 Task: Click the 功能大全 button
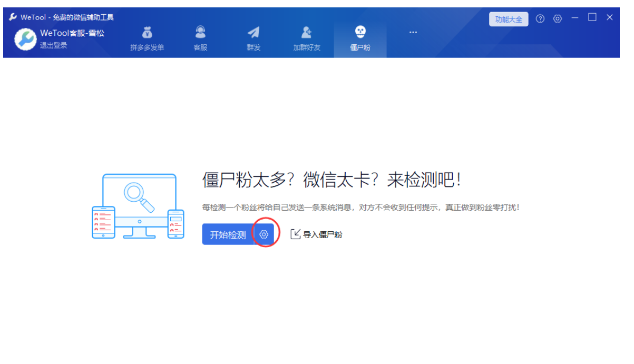click(509, 19)
